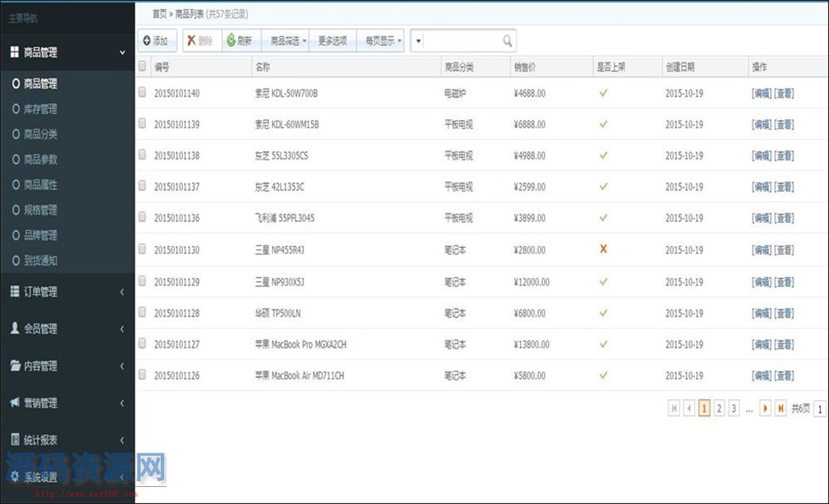
Task: Click the last page pagination icon
Action: click(x=780, y=408)
